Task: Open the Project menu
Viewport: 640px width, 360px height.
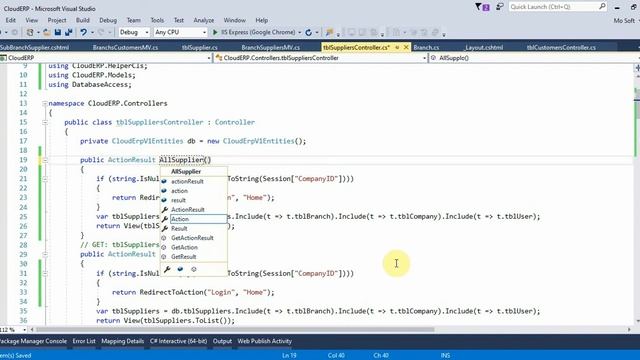Action: [x=57, y=20]
